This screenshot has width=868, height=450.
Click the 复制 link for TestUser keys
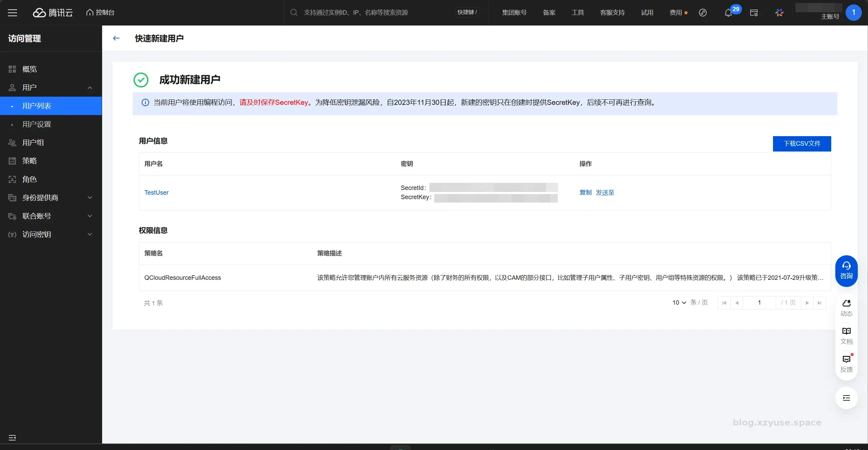(x=585, y=192)
